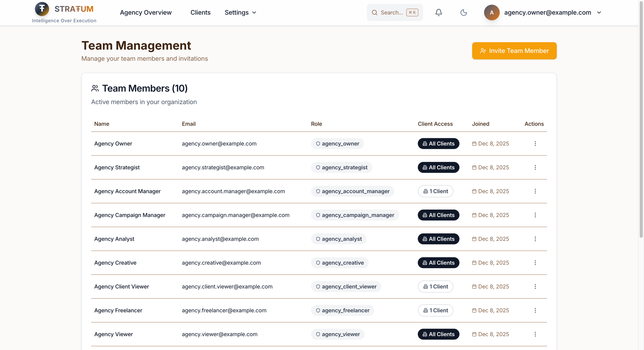
Task: Open actions dropdown for Agency Creative
Action: [535, 263]
